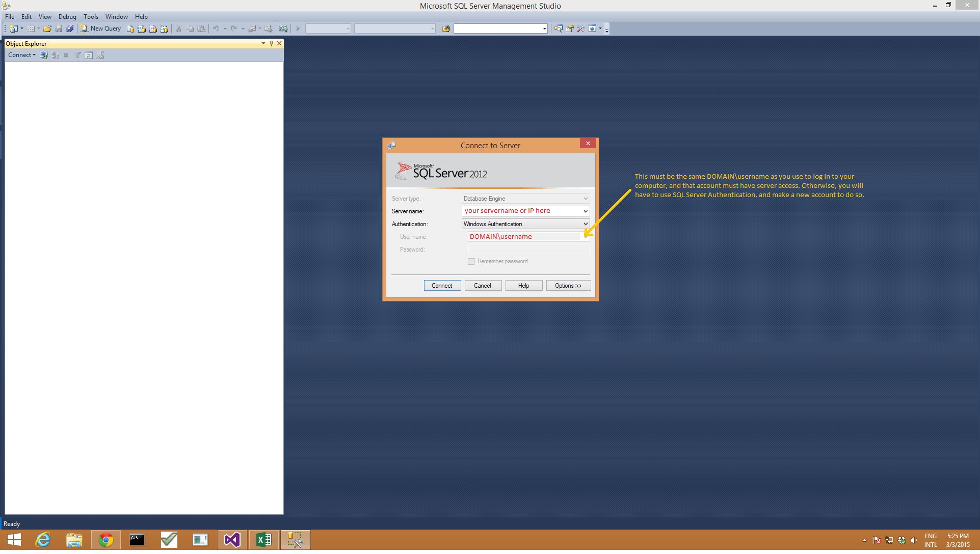Open the Server type dropdown
Image resolution: width=980 pixels, height=554 pixels.
pos(586,199)
